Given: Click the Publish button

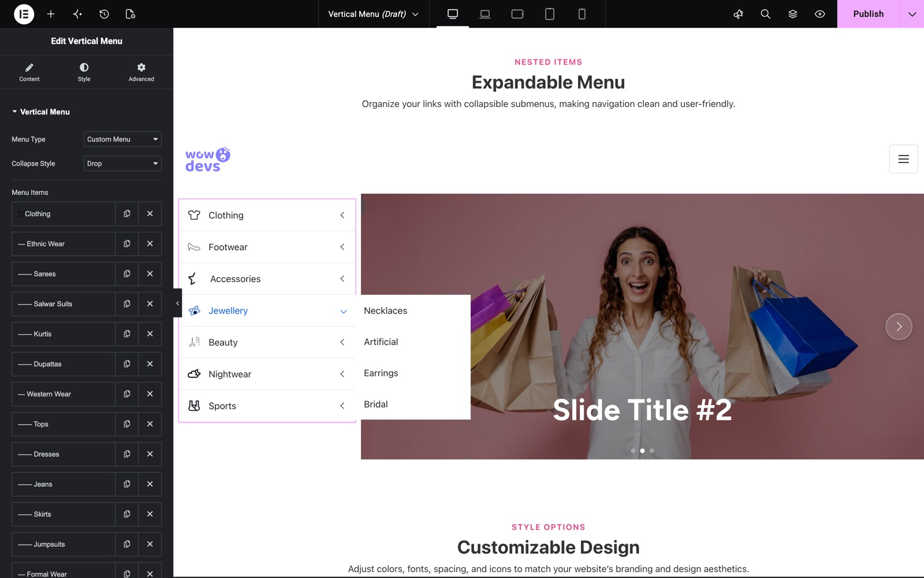Looking at the screenshot, I should [869, 14].
